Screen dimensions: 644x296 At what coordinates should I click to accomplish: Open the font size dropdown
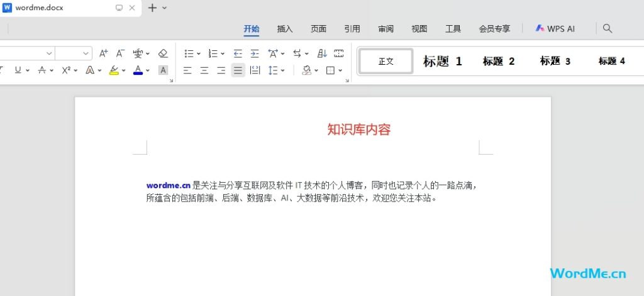click(x=86, y=53)
